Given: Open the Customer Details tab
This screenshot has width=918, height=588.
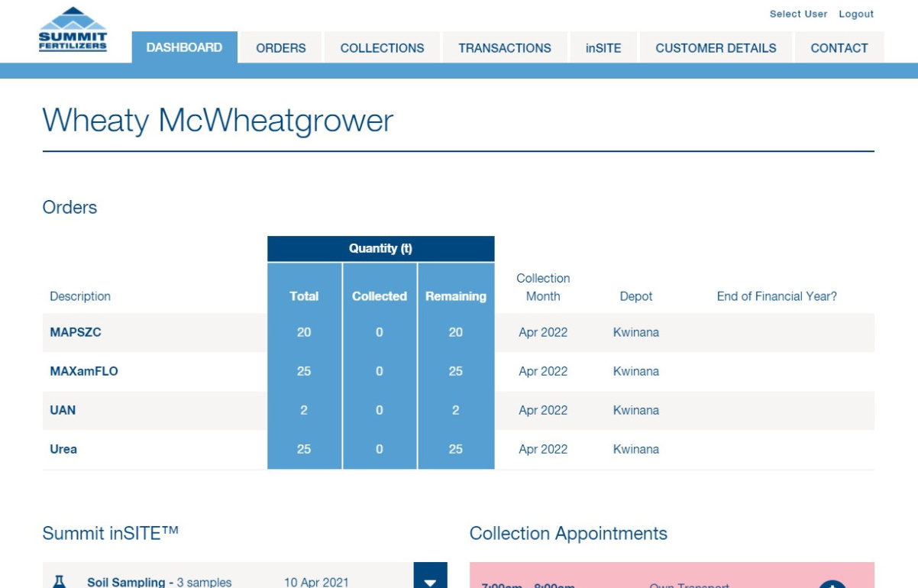Looking at the screenshot, I should [716, 47].
